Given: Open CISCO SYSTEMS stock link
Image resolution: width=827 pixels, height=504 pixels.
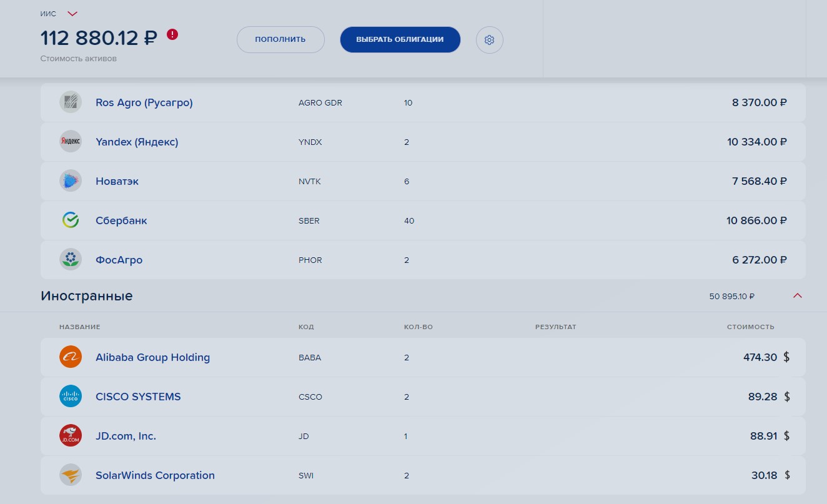Looking at the screenshot, I should coord(138,397).
